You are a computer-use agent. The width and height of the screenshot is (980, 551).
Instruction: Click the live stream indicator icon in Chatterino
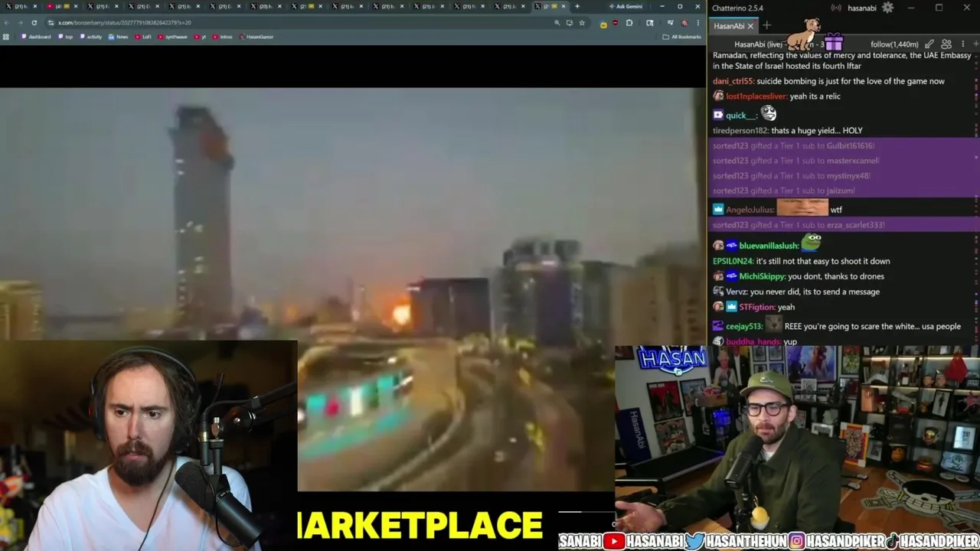point(836,8)
